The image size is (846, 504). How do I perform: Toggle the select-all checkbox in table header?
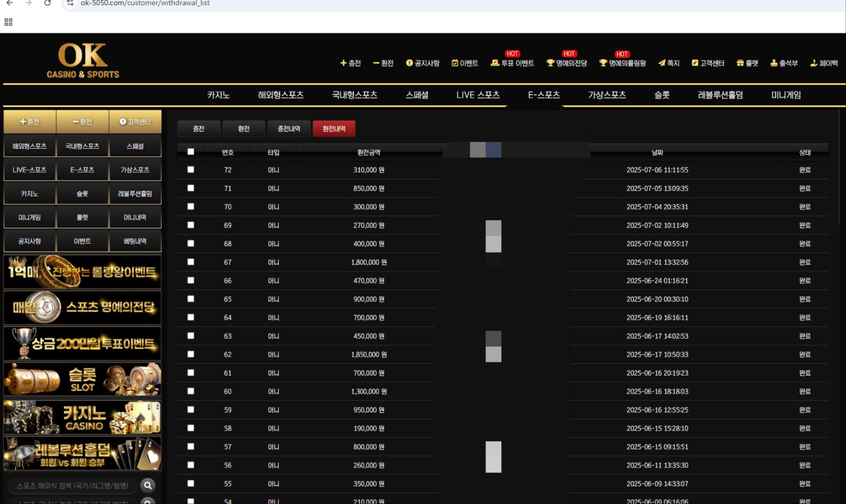point(191,152)
